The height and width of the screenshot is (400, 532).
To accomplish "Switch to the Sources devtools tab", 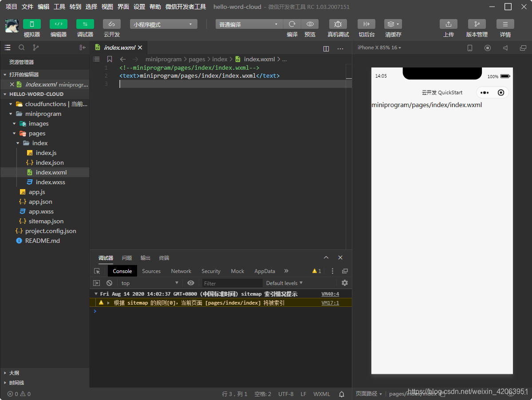I will [151, 271].
